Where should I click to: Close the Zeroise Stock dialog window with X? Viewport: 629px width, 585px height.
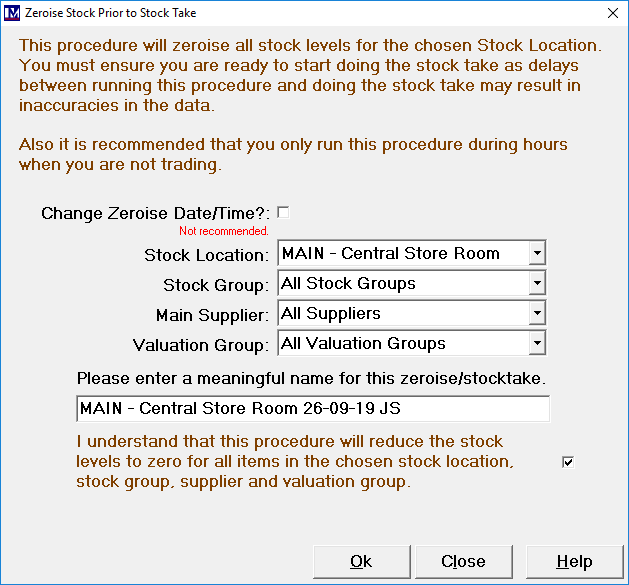(x=613, y=13)
